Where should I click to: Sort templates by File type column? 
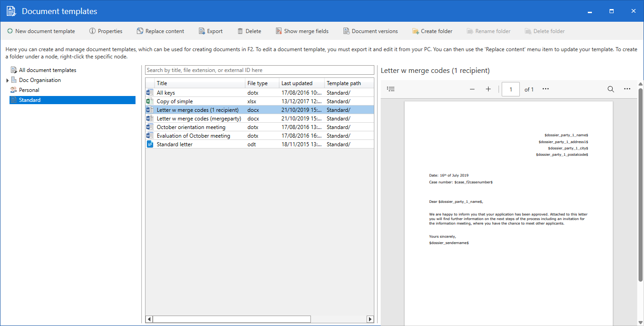(x=257, y=83)
